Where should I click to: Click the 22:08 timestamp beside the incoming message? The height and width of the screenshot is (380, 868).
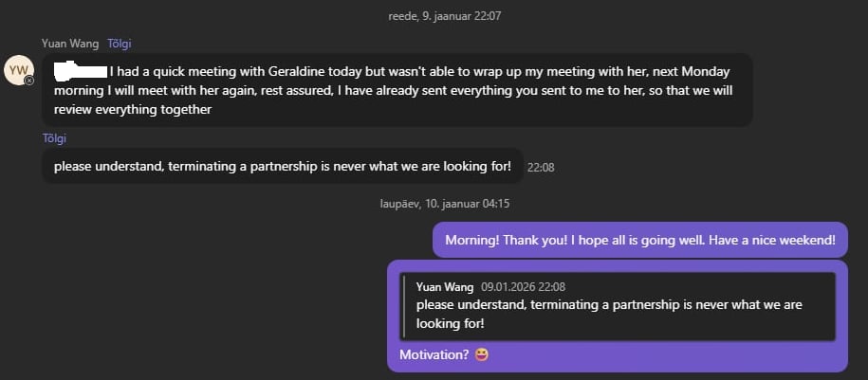(x=541, y=168)
